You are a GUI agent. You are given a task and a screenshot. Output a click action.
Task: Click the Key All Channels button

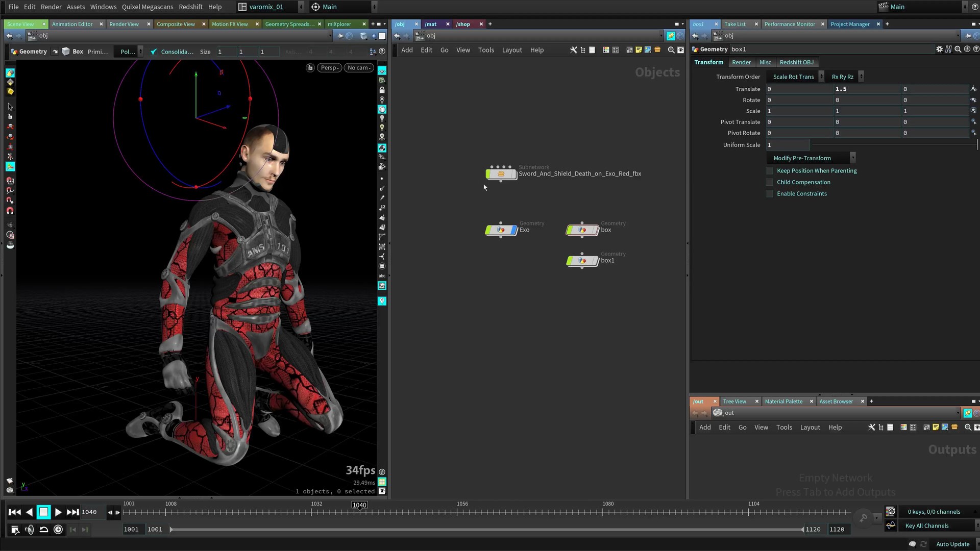point(926,526)
